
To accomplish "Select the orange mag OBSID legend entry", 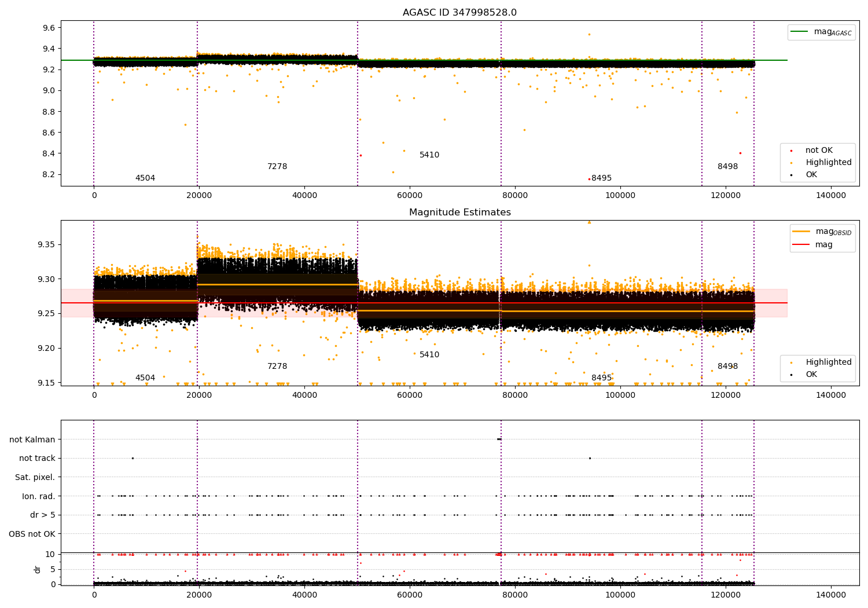I will click(x=822, y=232).
